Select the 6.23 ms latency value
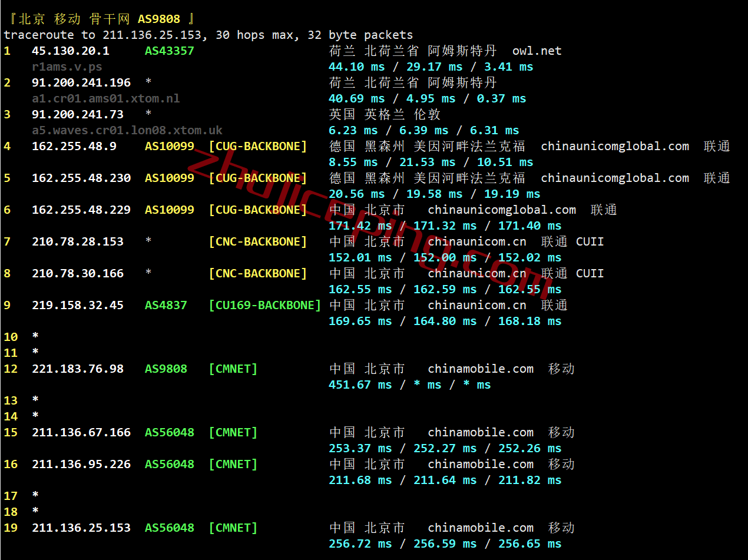Image resolution: width=748 pixels, height=560 pixels. [353, 130]
